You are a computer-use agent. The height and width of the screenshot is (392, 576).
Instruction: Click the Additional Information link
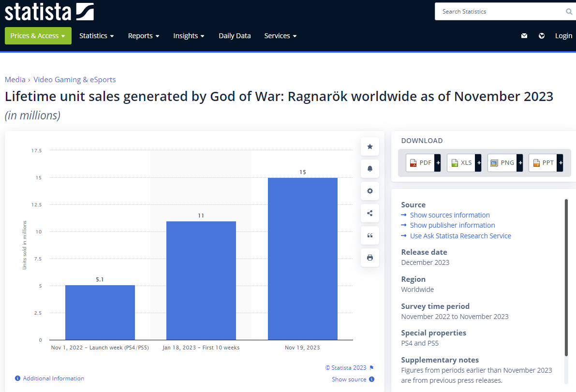53,378
